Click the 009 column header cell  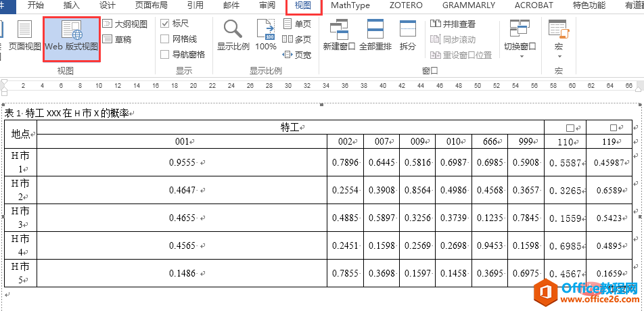pos(417,141)
